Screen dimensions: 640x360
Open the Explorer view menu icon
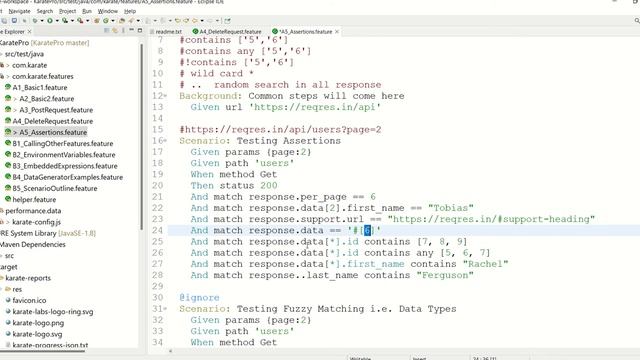[x=123, y=31]
